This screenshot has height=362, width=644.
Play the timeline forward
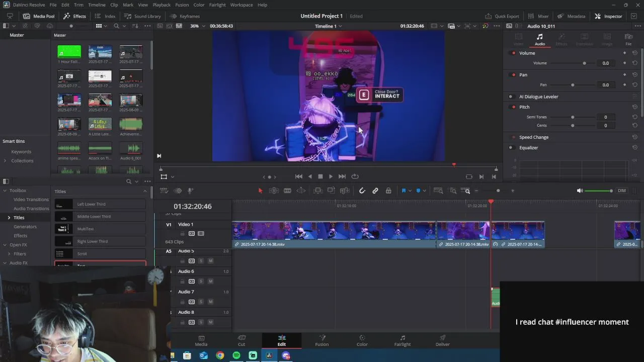pos(331,176)
